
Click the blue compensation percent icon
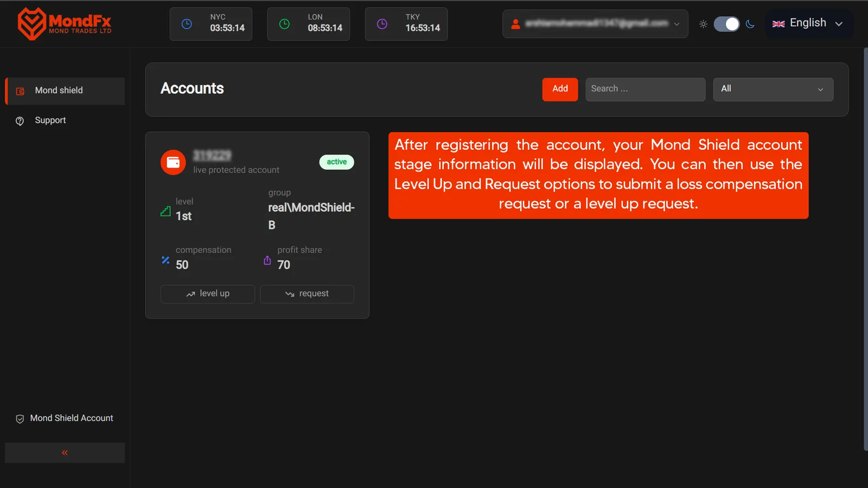[x=165, y=260]
